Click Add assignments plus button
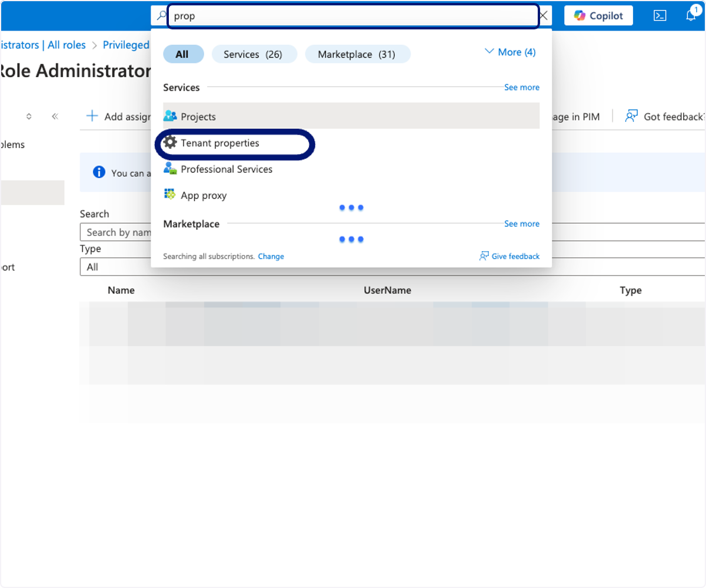706x588 pixels. pyautogui.click(x=119, y=116)
